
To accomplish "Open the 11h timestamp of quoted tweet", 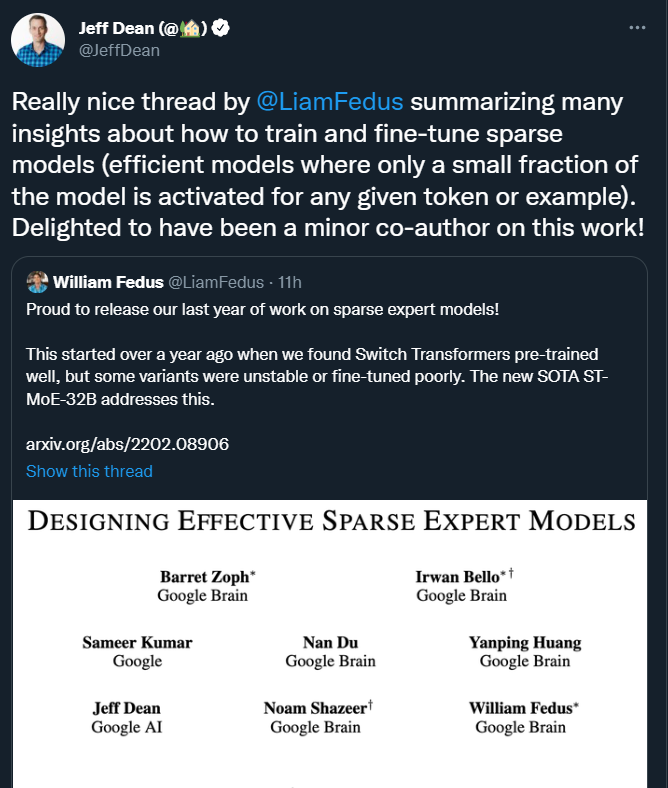I will 292,282.
